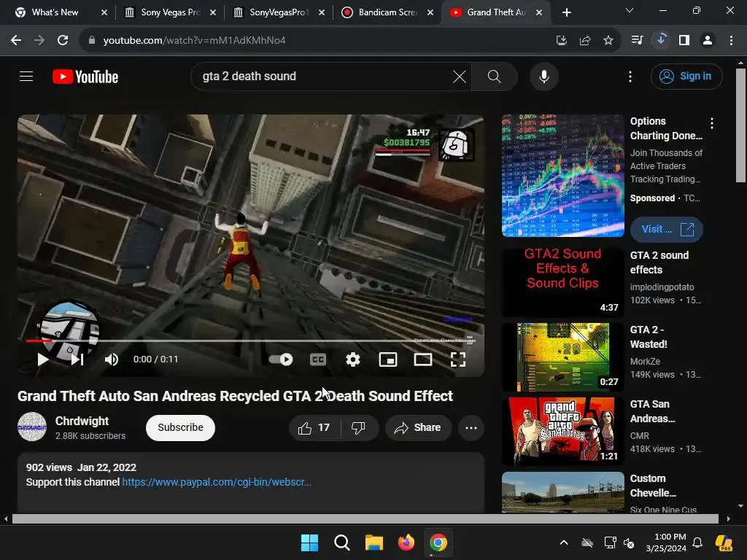Click the address bar URL
This screenshot has width=747, height=560.
coord(194,41)
